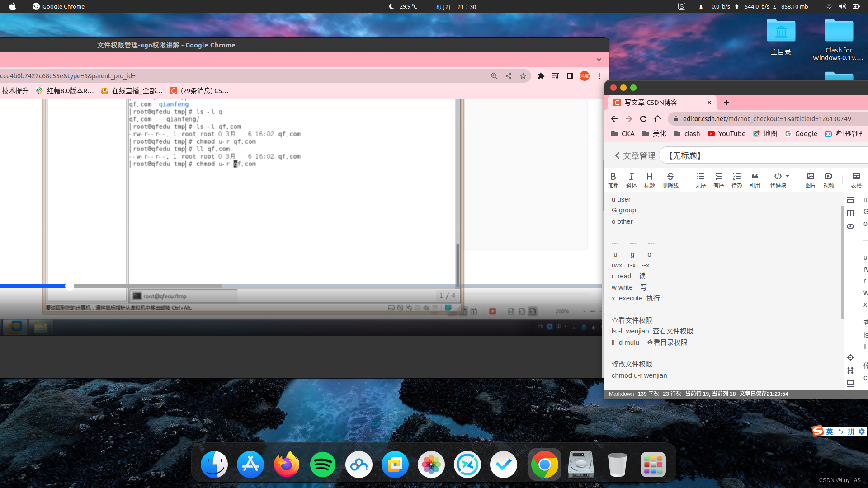Insert an unordered list (无序)
This screenshot has height=488, width=868.
tap(700, 180)
